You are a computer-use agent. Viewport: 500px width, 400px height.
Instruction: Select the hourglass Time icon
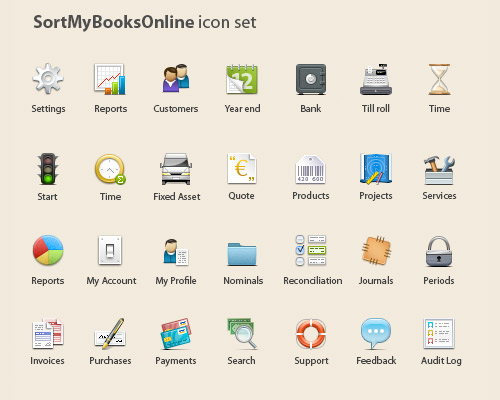tap(439, 79)
